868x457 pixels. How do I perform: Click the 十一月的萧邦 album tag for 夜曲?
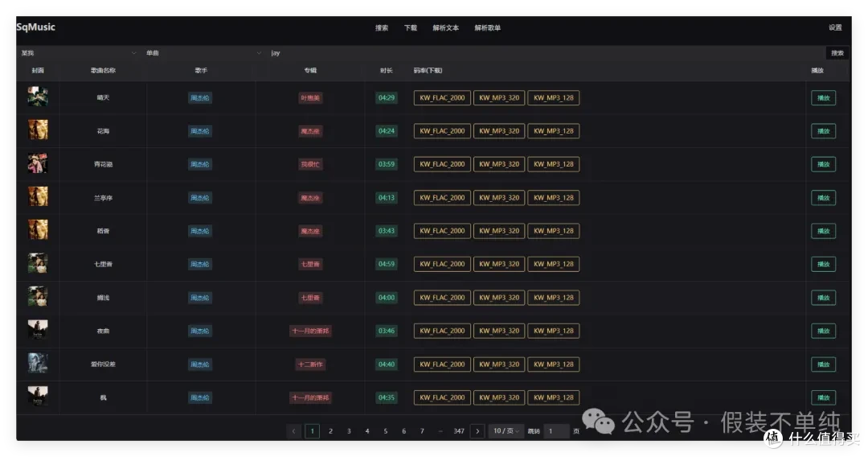click(x=310, y=331)
